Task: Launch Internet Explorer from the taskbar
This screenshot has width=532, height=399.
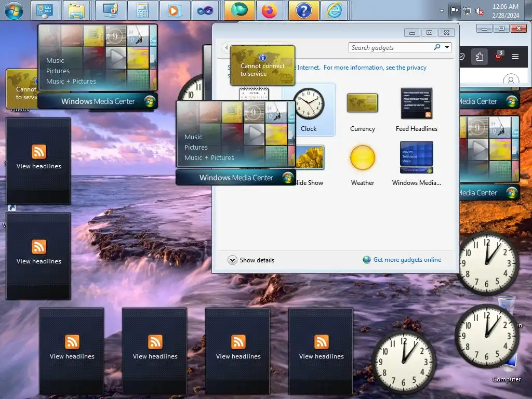Action: click(335, 10)
